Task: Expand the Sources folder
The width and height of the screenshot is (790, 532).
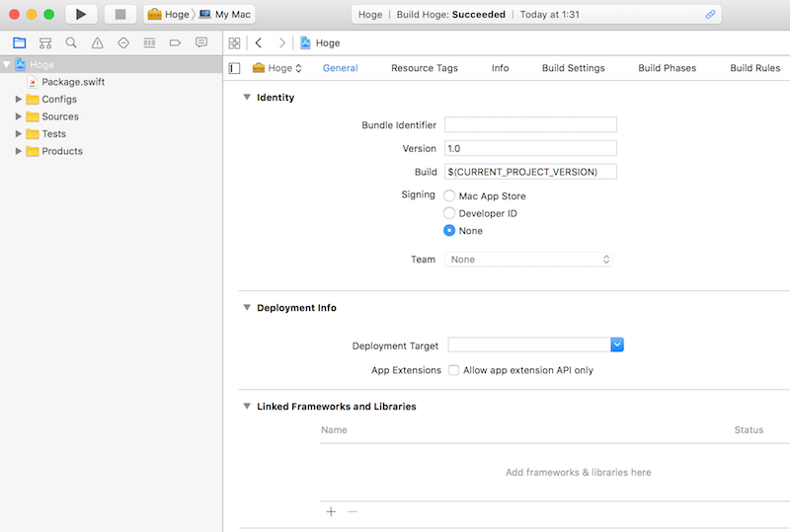Action: click(x=19, y=116)
